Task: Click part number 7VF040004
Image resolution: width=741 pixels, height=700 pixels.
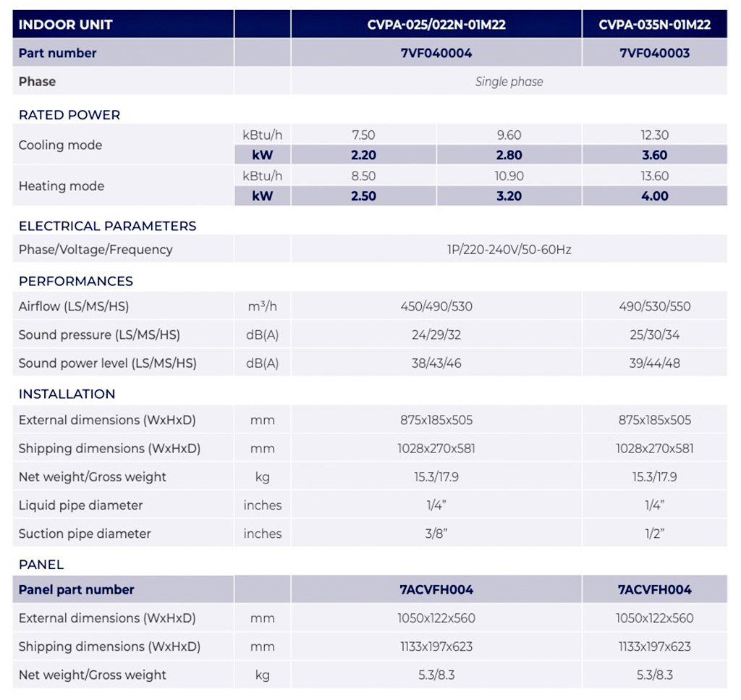Action: pyautogui.click(x=436, y=53)
